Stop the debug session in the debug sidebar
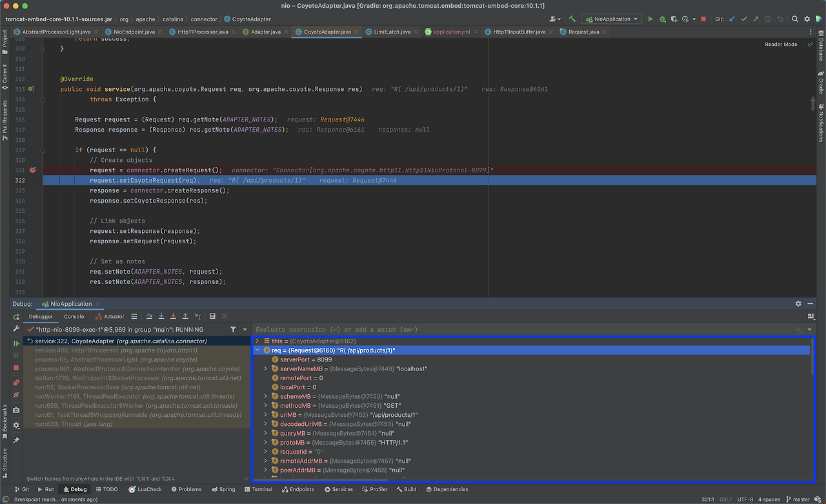 click(x=16, y=367)
